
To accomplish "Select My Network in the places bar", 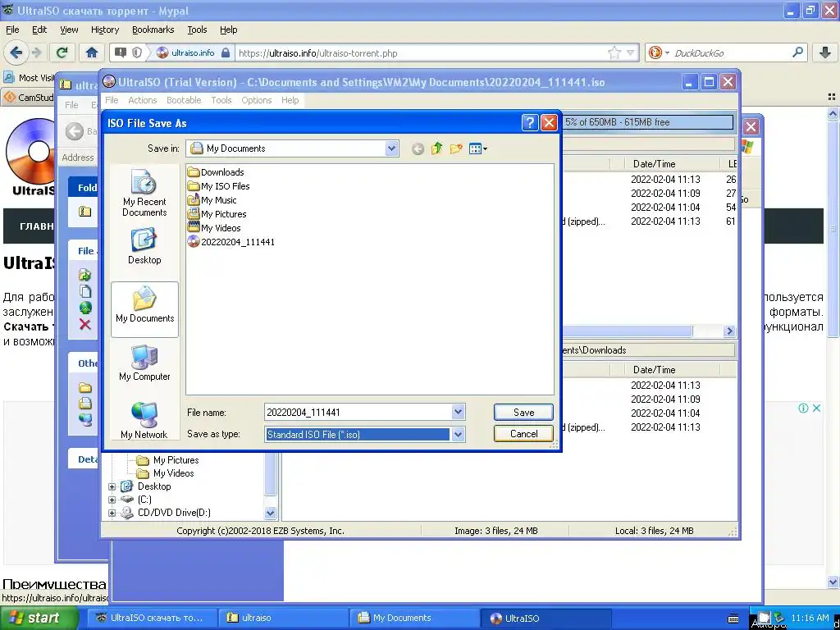I will point(144,421).
